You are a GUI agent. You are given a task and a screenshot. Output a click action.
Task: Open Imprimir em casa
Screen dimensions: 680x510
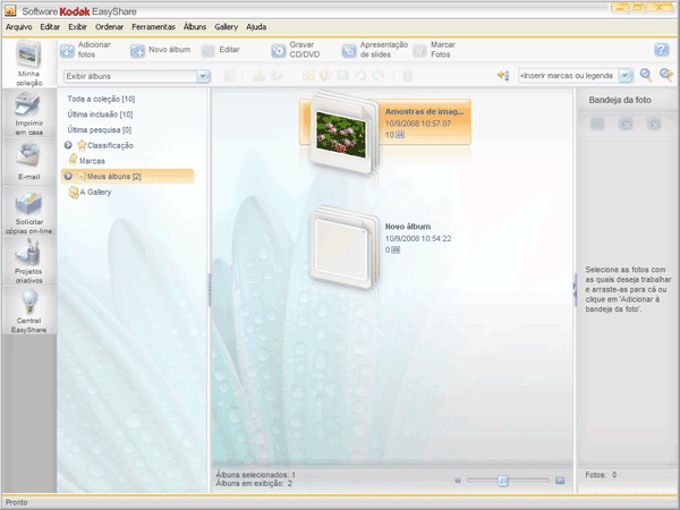click(x=29, y=114)
